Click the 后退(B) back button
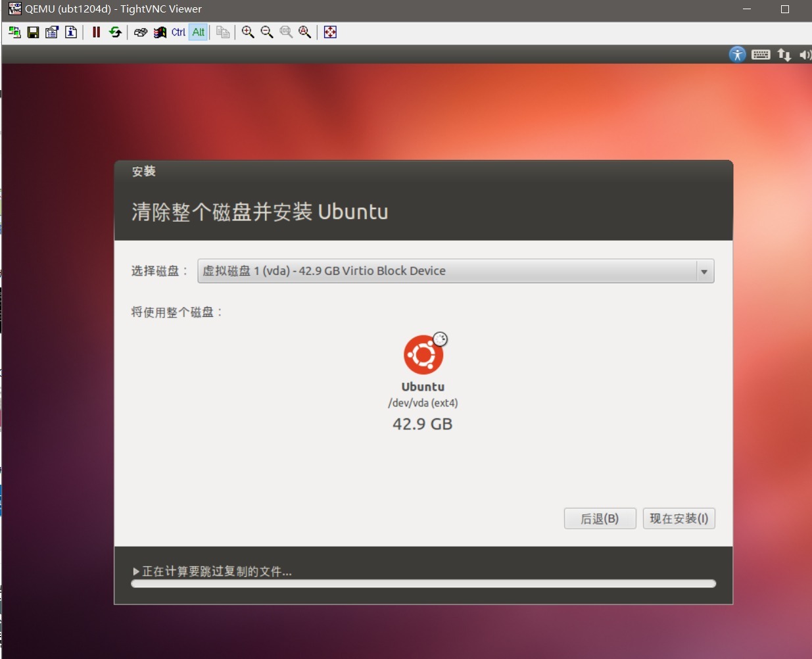The image size is (812, 659). coord(600,519)
